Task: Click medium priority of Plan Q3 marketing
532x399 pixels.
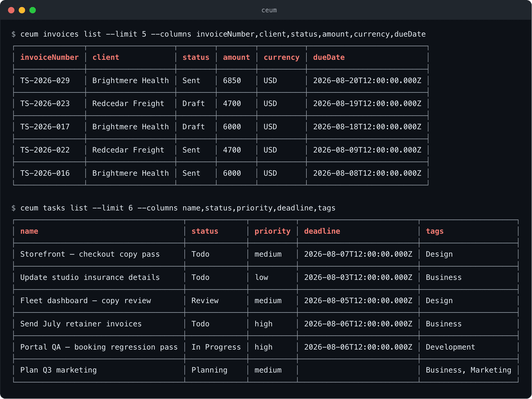Action: 268,370
